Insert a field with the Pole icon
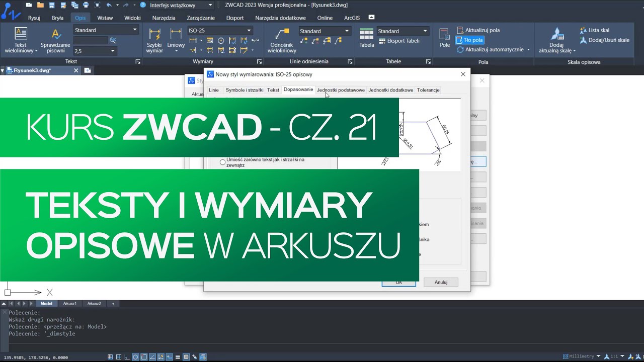This screenshot has height=362, width=644. 444,38
